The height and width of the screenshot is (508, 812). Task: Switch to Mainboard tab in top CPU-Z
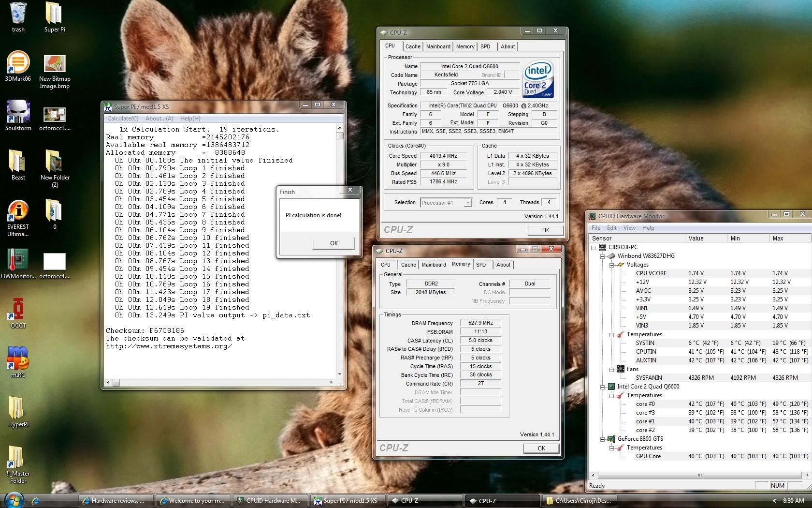[x=438, y=46]
